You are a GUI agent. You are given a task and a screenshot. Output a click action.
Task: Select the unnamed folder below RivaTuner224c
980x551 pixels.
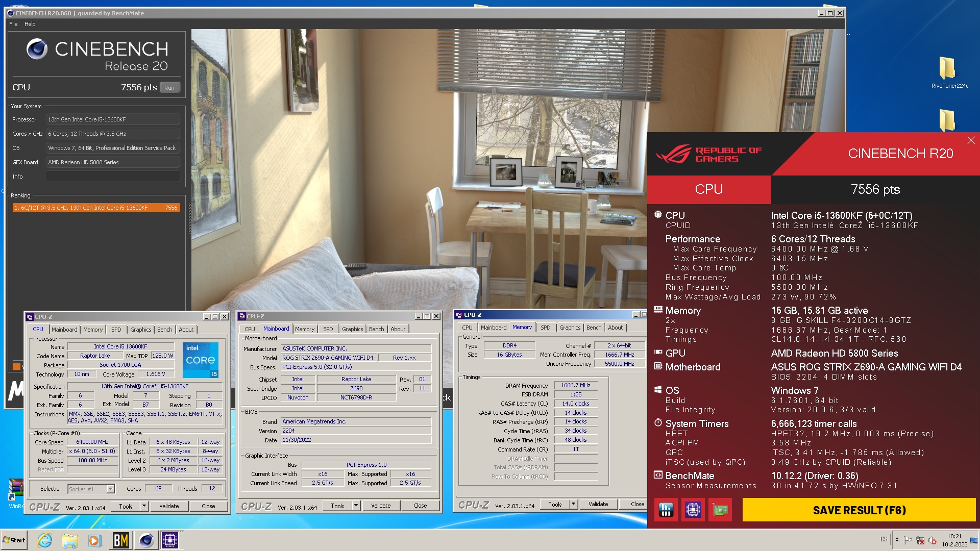[947, 120]
